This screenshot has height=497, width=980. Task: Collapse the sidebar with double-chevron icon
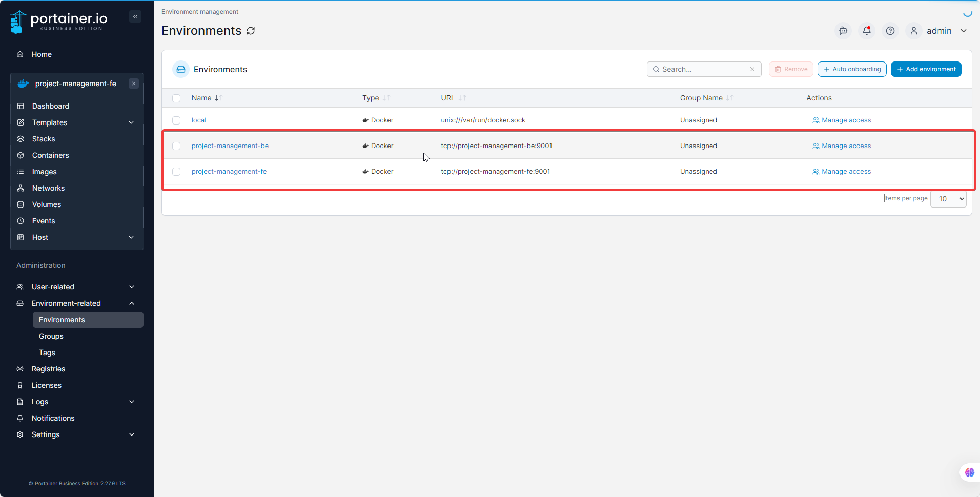pos(135,16)
